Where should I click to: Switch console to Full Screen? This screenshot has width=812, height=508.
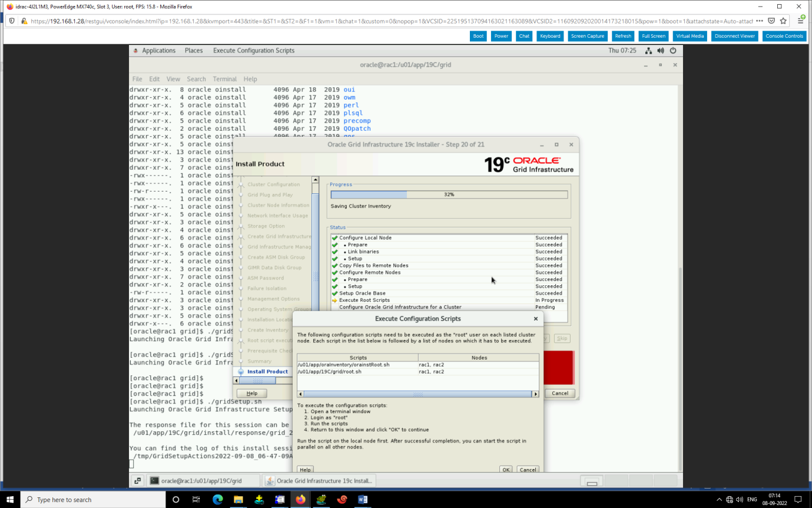pos(654,36)
